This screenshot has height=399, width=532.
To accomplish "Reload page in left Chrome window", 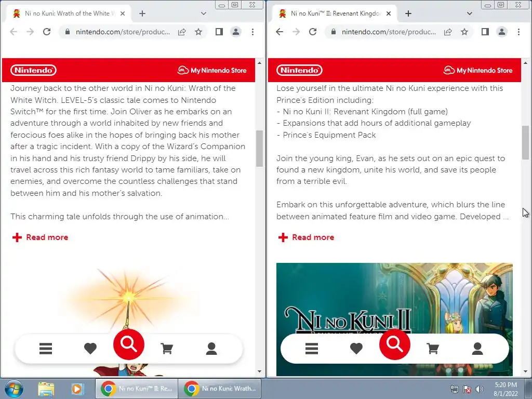I will (x=47, y=32).
